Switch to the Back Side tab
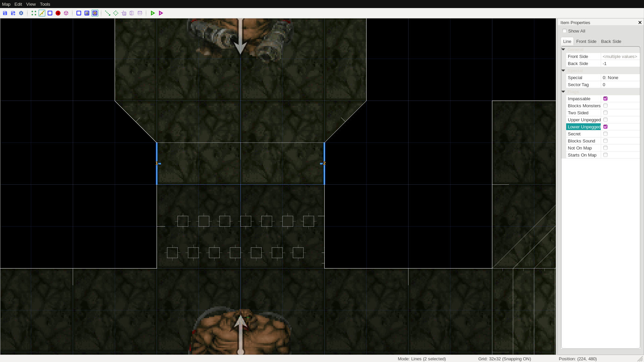The image size is (644, 362). tap(611, 41)
